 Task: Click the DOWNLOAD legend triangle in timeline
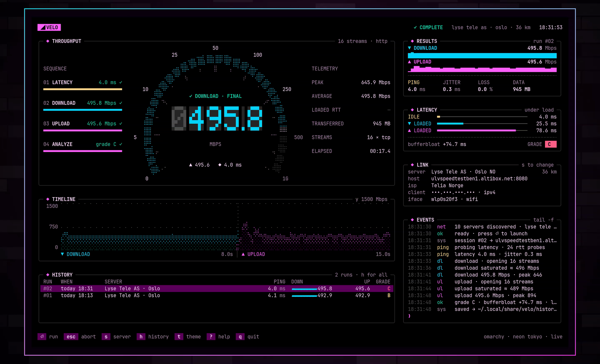[62, 254]
